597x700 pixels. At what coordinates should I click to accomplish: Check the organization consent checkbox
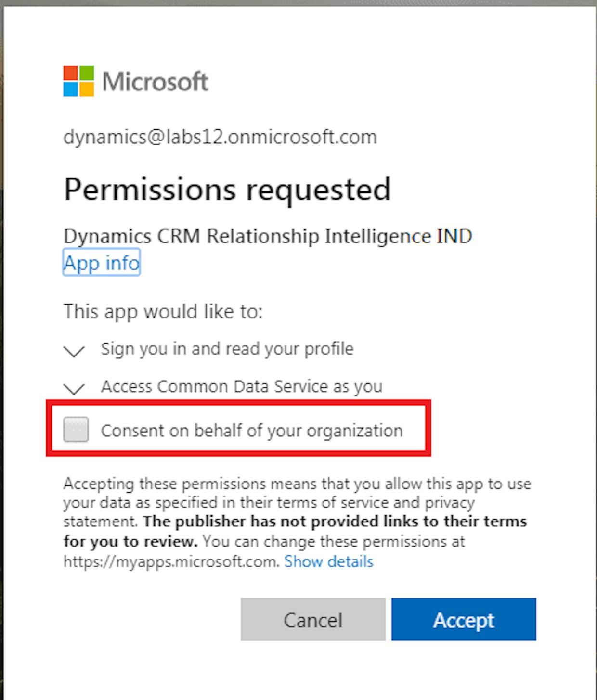point(76,429)
